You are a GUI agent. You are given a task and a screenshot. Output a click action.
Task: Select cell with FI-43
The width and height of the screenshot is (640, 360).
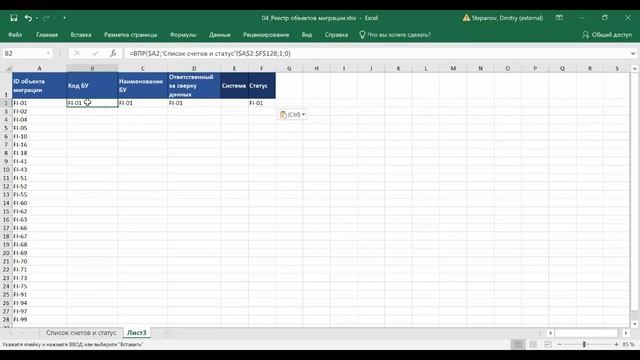[39, 169]
